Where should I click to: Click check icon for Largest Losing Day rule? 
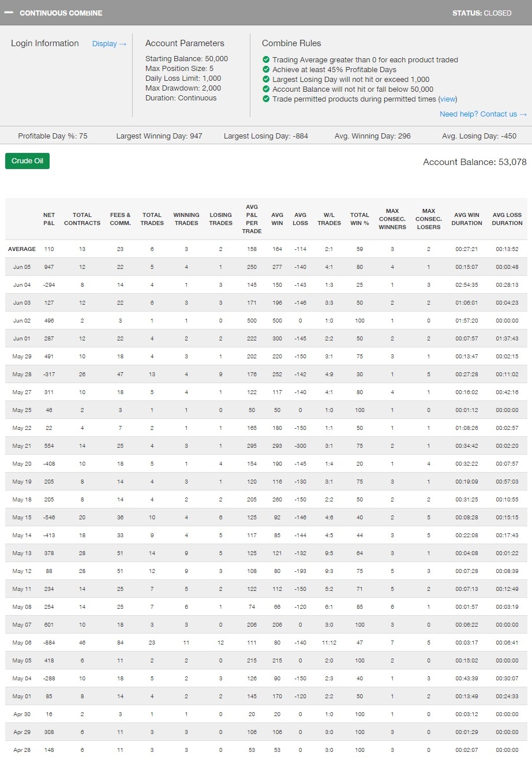(x=266, y=79)
